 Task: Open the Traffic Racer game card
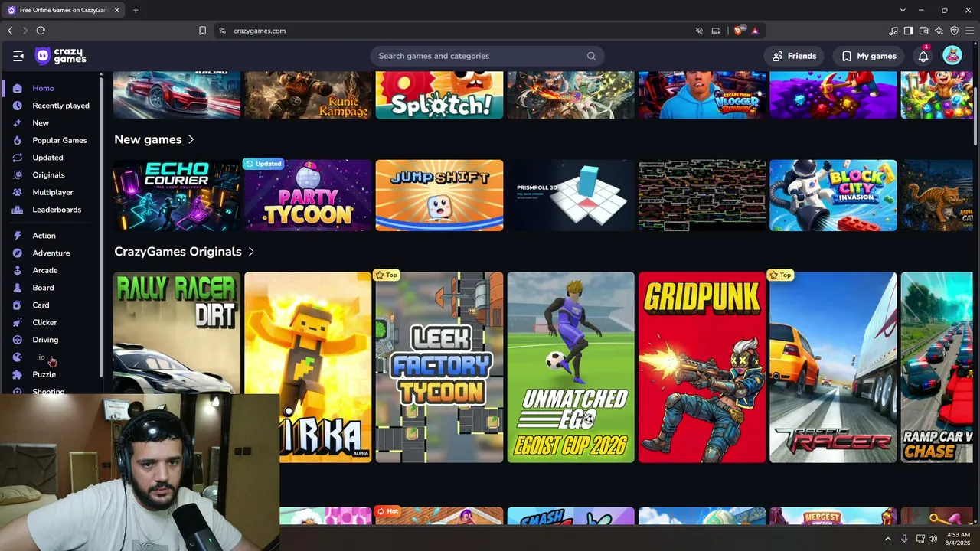pos(833,367)
